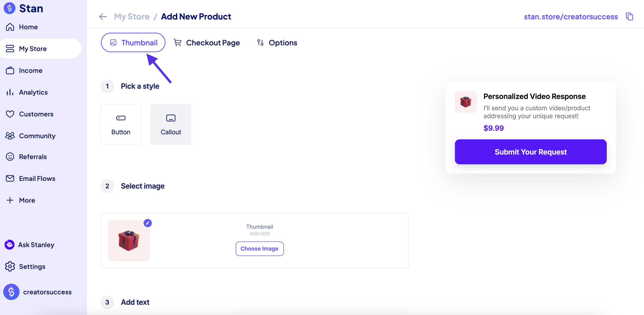Choose the Button style option
The width and height of the screenshot is (644, 315).
pyautogui.click(x=121, y=124)
